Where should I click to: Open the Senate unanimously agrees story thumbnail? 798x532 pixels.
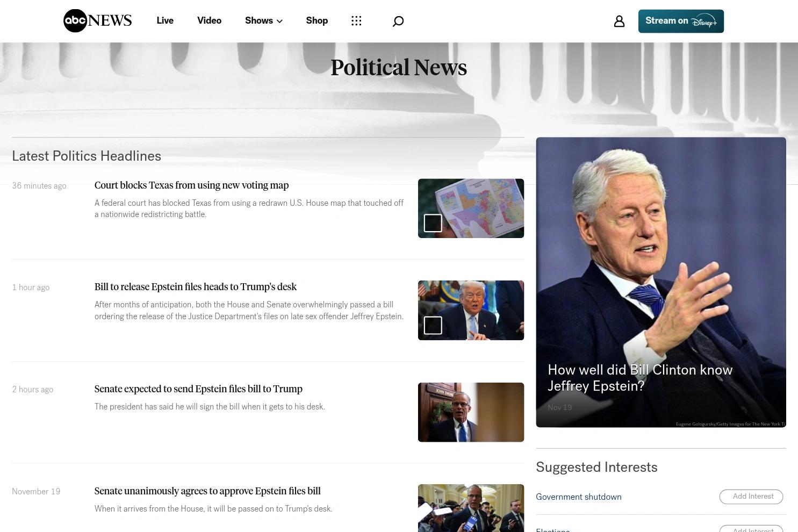[471, 508]
